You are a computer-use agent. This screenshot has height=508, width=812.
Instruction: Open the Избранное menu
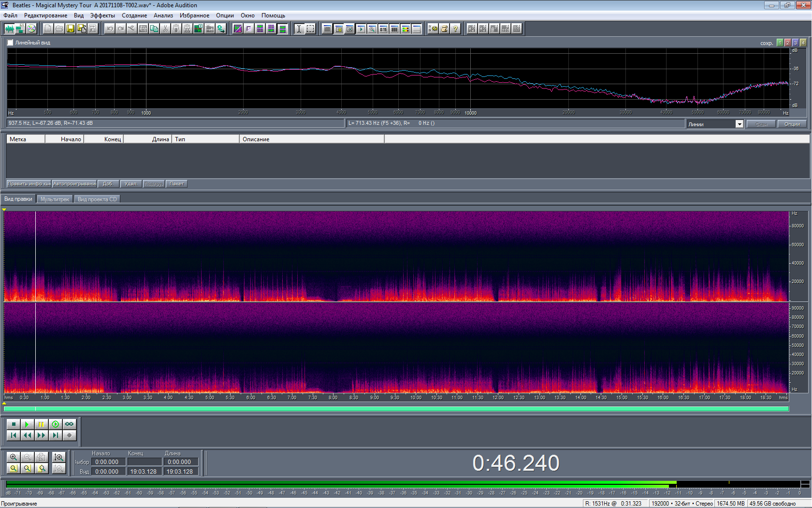pyautogui.click(x=194, y=15)
